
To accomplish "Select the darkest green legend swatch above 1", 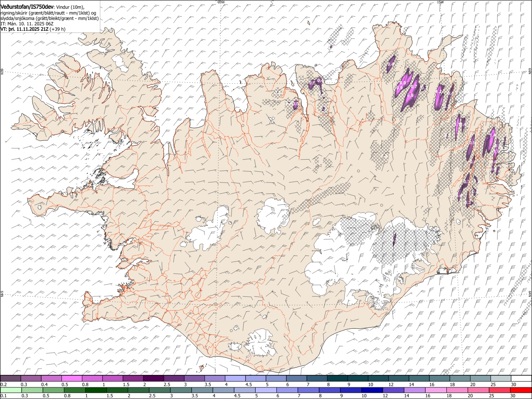I will click(x=96, y=390).
